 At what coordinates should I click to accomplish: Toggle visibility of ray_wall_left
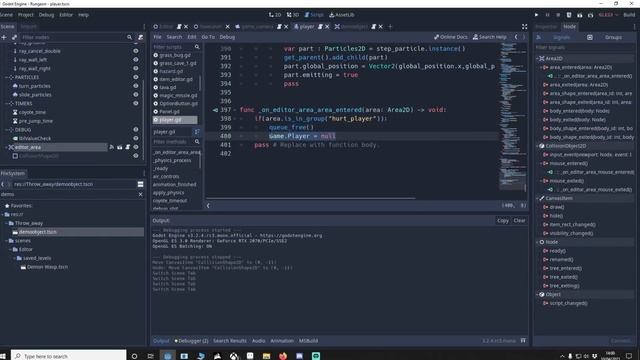click(136, 60)
